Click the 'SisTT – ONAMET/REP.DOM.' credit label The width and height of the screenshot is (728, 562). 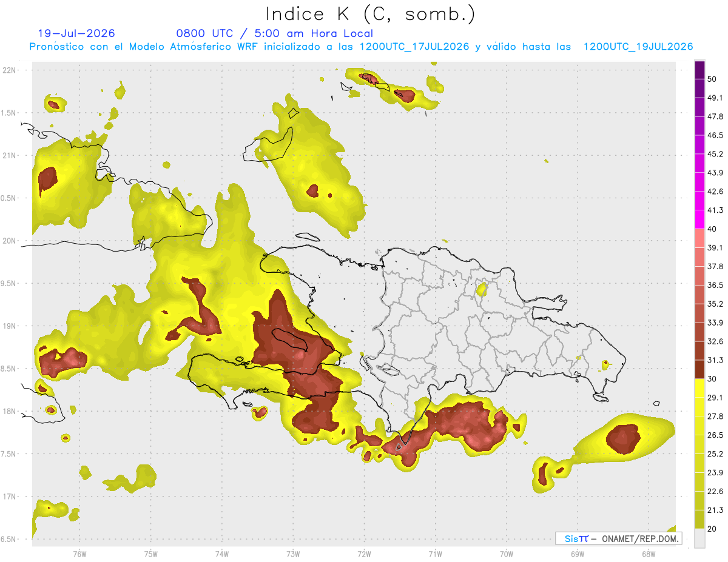tap(618, 538)
